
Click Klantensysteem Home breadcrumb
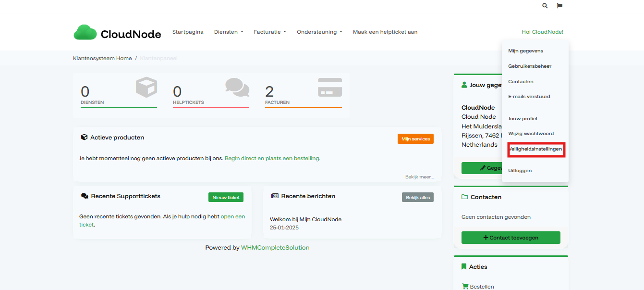point(102,58)
